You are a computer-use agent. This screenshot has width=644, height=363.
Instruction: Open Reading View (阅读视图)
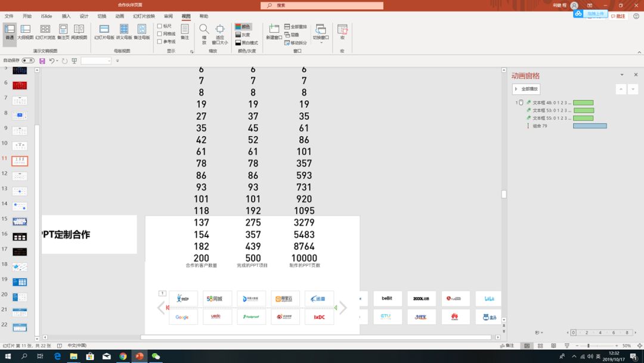tap(79, 32)
